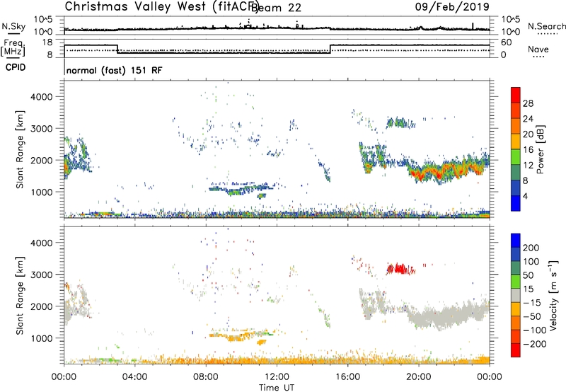
Task: Click the '18' frequency axis tick
Action: point(48,42)
